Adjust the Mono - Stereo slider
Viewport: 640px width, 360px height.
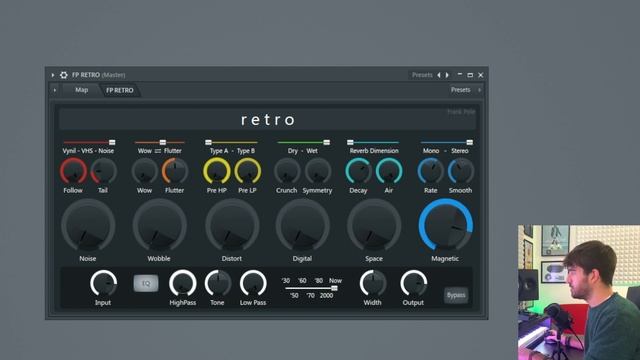pyautogui.click(x=447, y=142)
